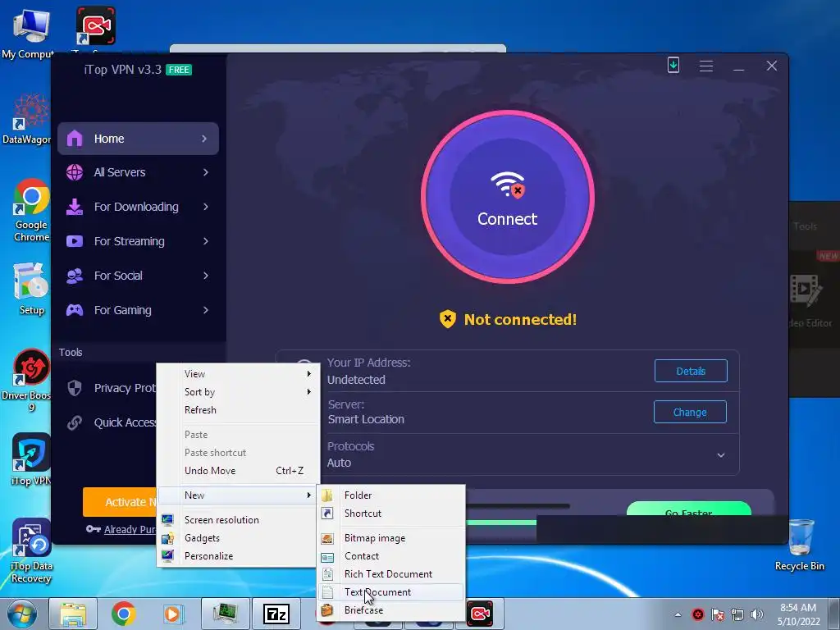Open Home section in iTop VPN sidebar
The width and height of the screenshot is (840, 630).
point(138,139)
